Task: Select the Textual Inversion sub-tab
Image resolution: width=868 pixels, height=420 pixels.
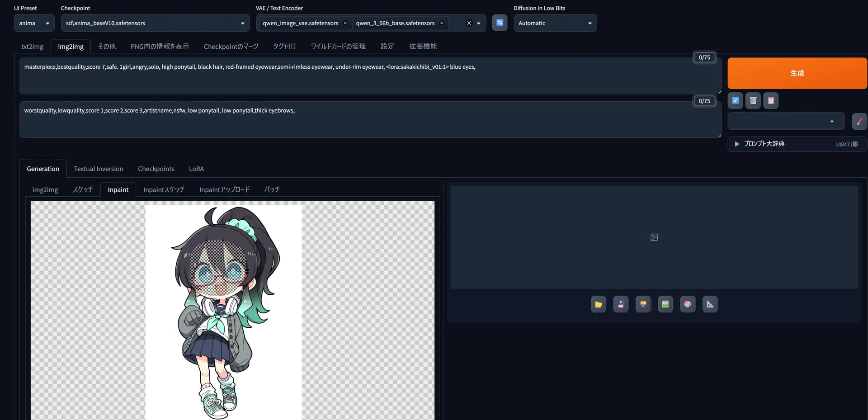Action: (99, 169)
